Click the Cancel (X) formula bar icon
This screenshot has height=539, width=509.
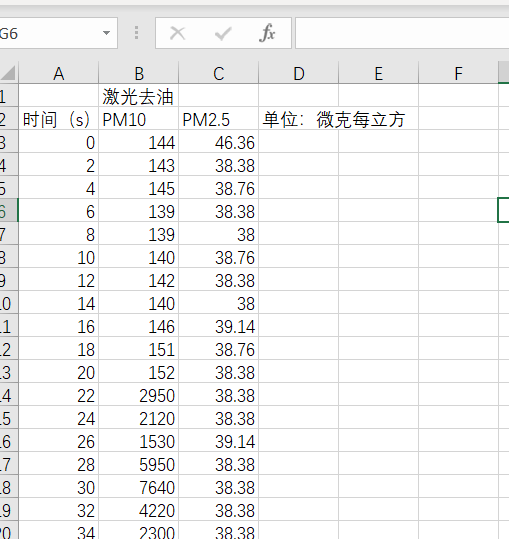178,33
